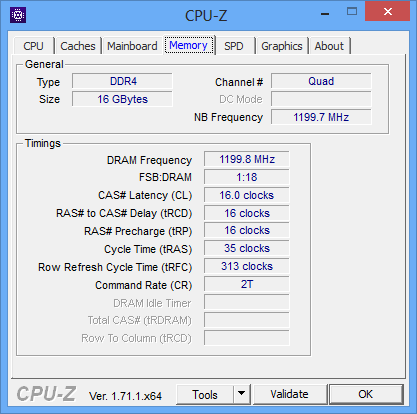
Task: Show the Graphics tab
Action: 282,46
